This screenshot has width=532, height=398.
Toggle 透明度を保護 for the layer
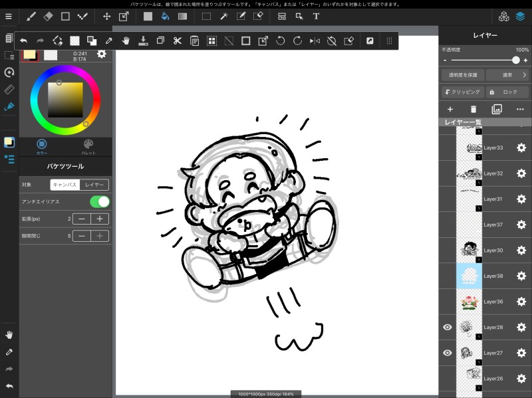(x=463, y=75)
